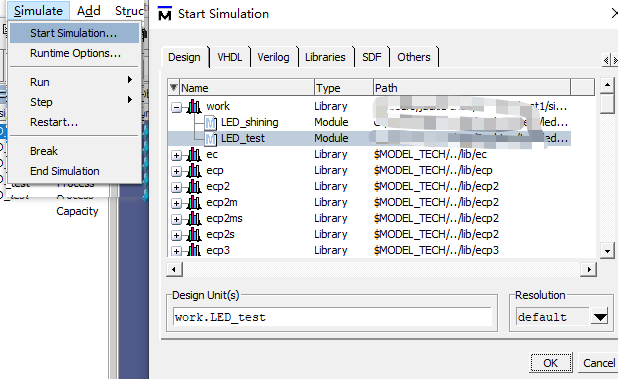Click the $MODEL_TECH/../lib/ecp3 path

(x=436, y=251)
